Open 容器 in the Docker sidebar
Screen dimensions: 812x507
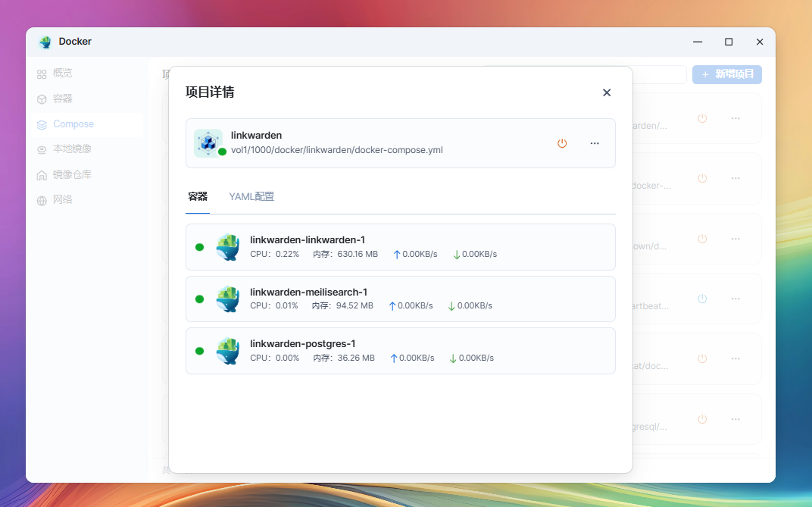86,99
